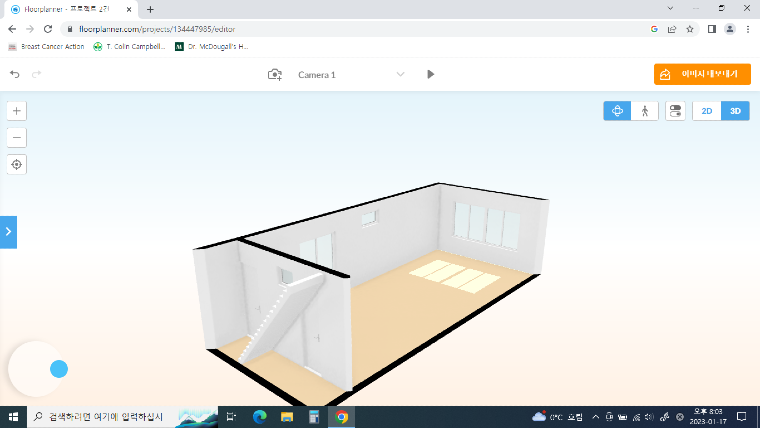This screenshot has width=760, height=428.
Task: Click the orange image export button
Action: click(702, 74)
